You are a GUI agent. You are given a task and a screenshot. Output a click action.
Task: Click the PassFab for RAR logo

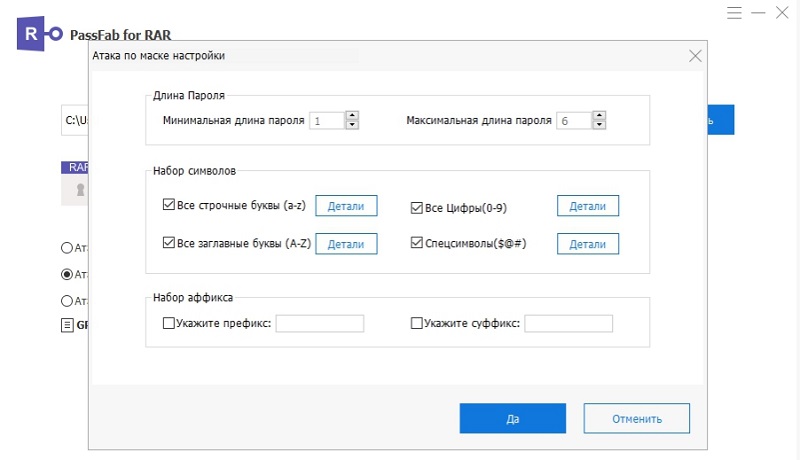tap(39, 34)
